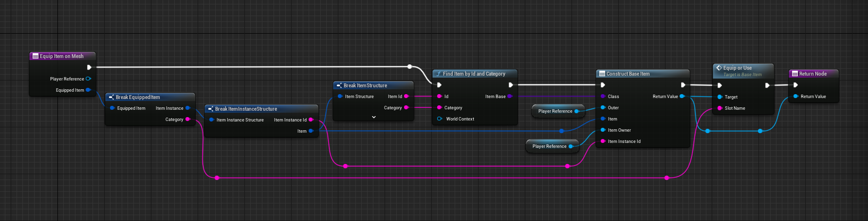Click World Context pin on Find Item node

[x=439, y=119]
